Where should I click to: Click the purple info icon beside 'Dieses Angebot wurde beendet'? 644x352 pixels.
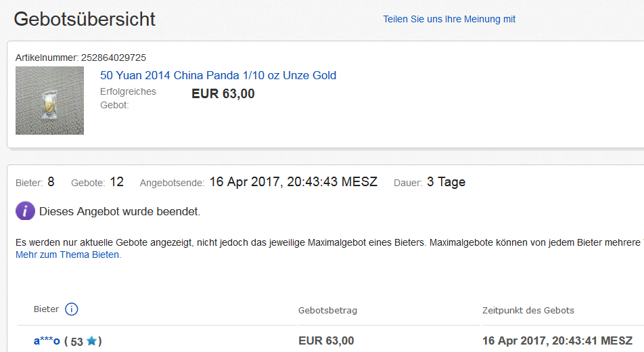[x=25, y=211]
